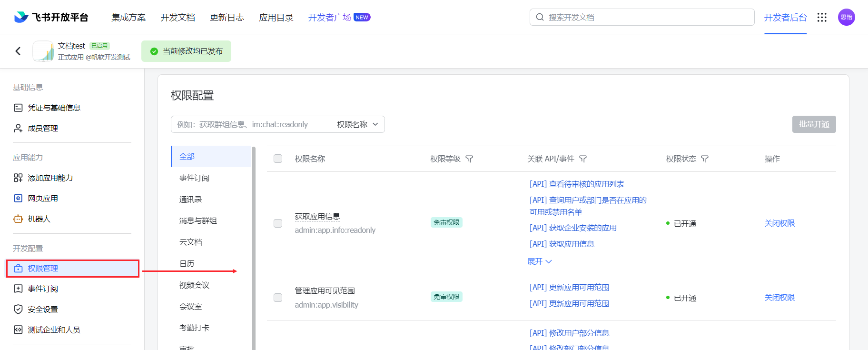This screenshot has height=350, width=868.
Task: Click the 安全设置 shield icon
Action: coord(18,309)
